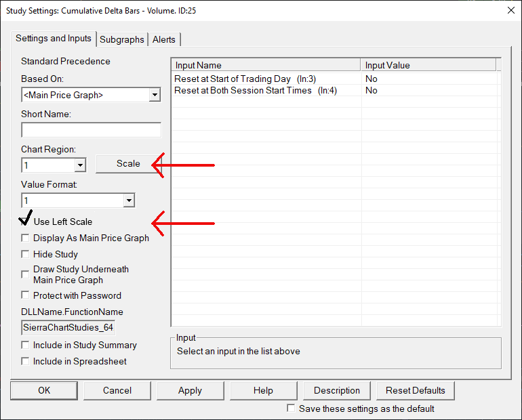Select the Settings and Inputs tab
The width and height of the screenshot is (522, 420).
pyautogui.click(x=54, y=38)
